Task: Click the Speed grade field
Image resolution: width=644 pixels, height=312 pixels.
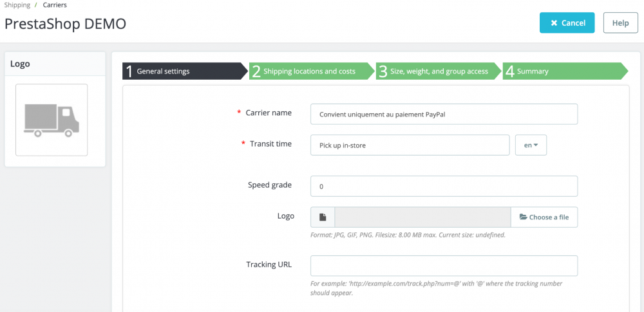Action: tap(444, 186)
